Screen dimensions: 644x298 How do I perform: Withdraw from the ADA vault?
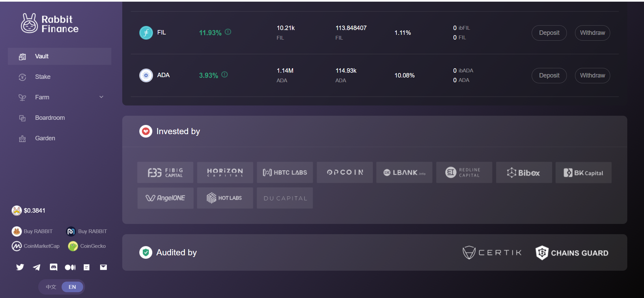[592, 75]
